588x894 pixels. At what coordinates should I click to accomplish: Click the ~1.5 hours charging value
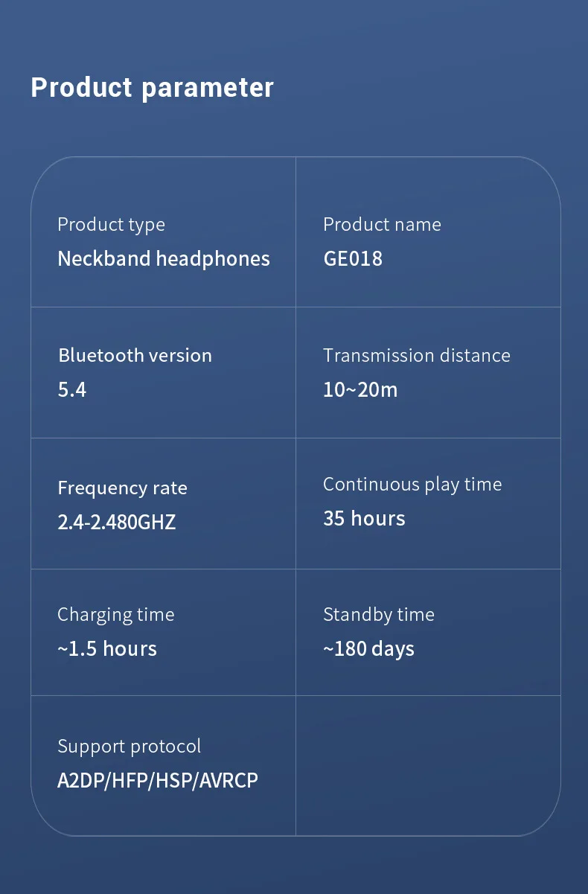[x=107, y=648]
